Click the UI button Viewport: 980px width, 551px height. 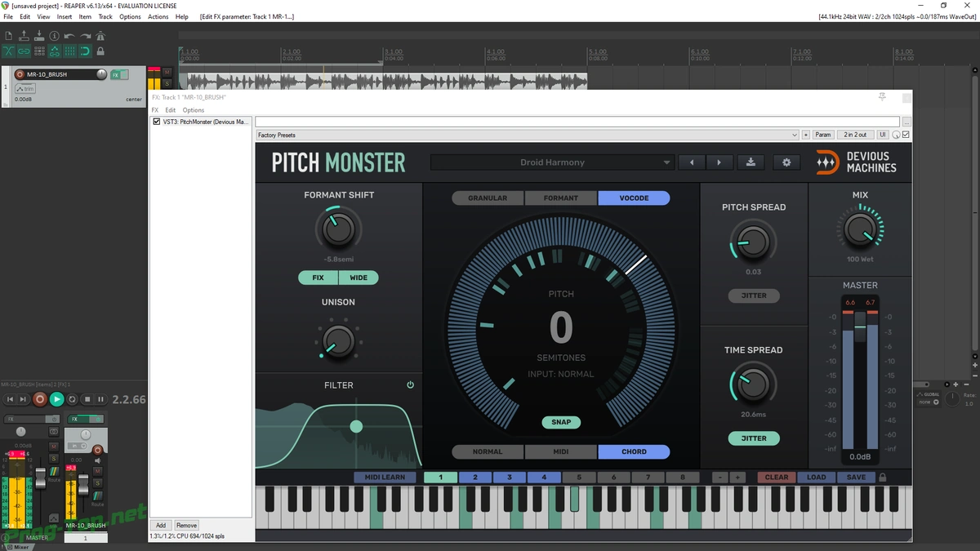(883, 135)
